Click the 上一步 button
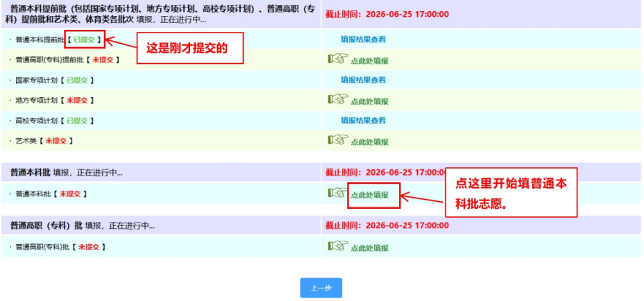644x301 pixels. point(321,288)
